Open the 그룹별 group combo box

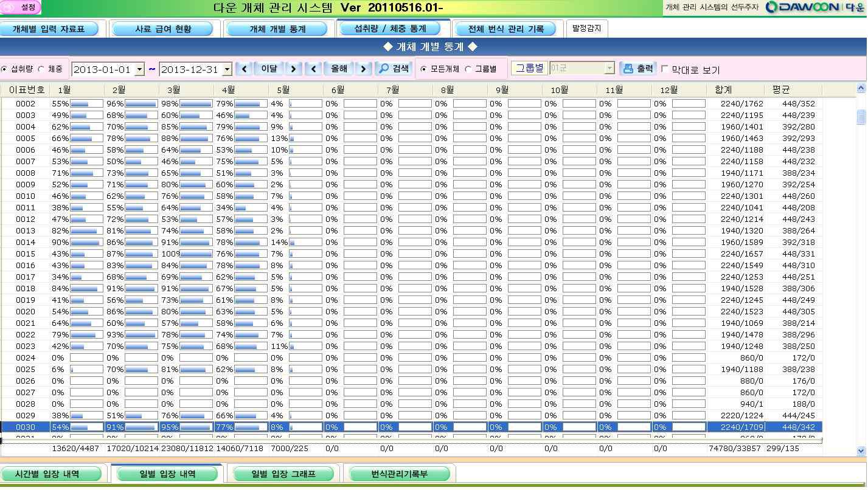582,69
